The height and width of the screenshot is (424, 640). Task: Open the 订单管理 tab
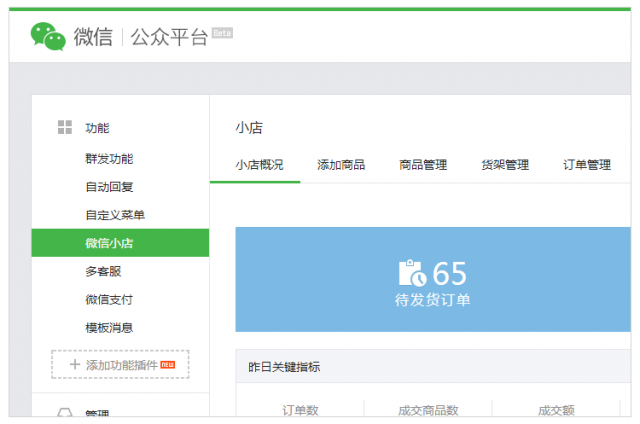586,165
